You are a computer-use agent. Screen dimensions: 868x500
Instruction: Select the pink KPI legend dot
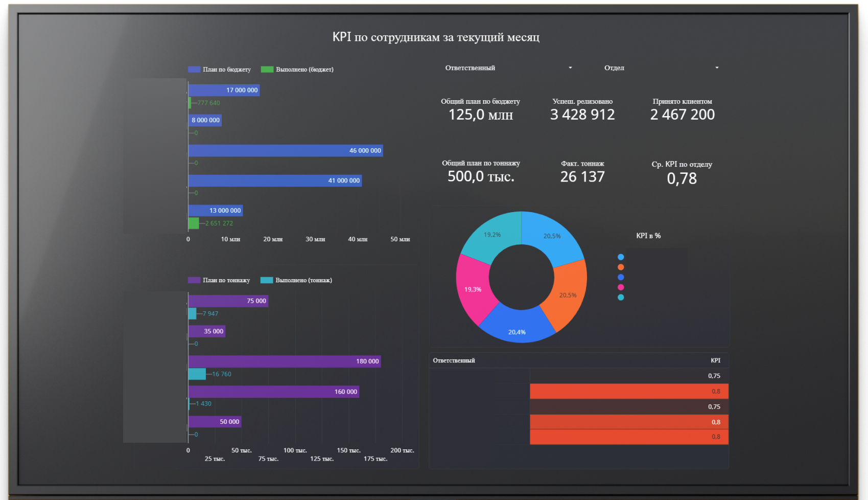[x=621, y=287]
